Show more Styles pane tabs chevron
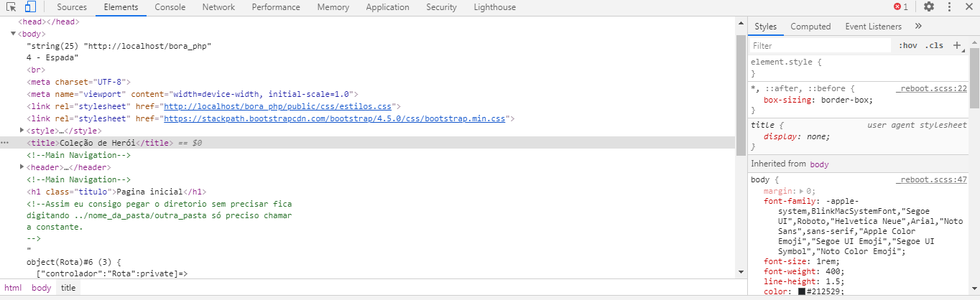Image resolution: width=980 pixels, height=300 pixels. tap(918, 27)
